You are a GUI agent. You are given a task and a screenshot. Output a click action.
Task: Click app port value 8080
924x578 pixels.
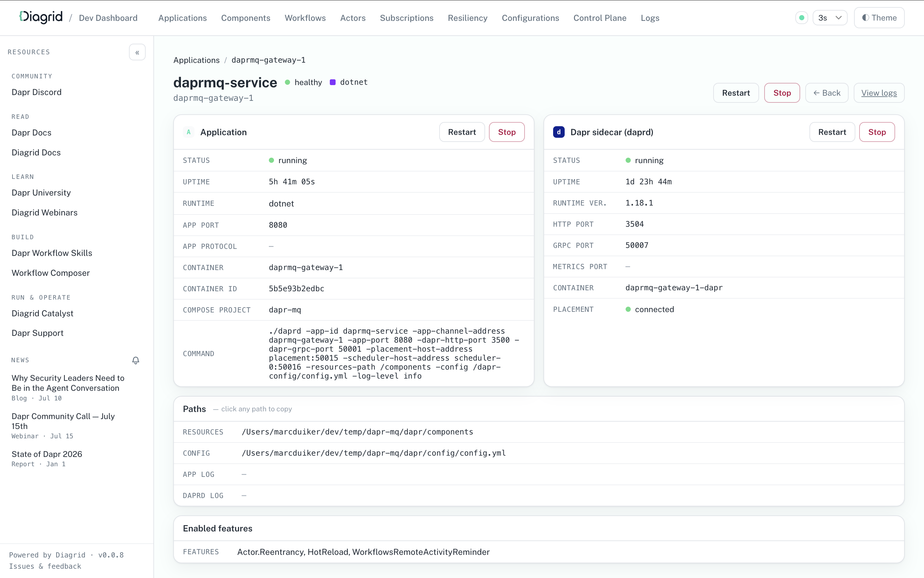(278, 225)
